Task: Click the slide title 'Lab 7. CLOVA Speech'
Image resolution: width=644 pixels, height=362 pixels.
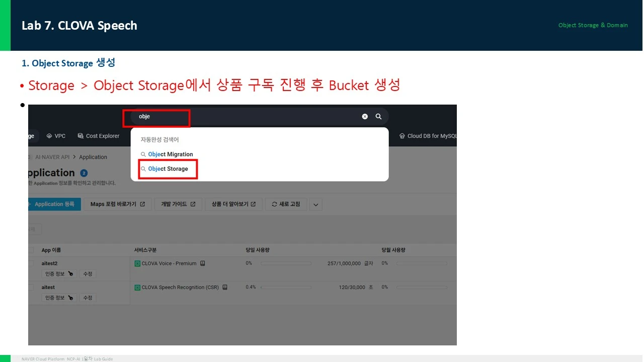Action: [x=79, y=26]
